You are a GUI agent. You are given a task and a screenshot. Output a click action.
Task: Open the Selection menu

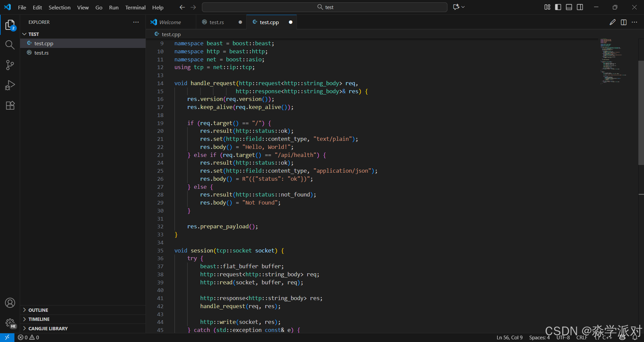(59, 7)
